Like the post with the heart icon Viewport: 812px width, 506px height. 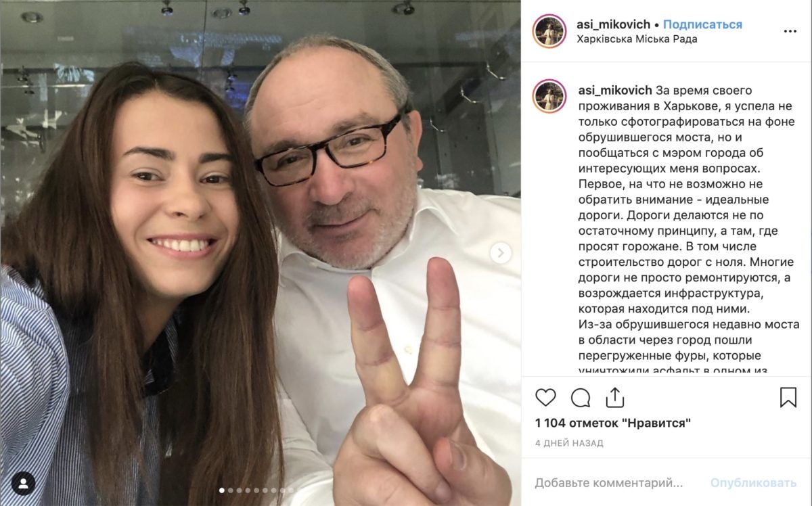point(545,397)
